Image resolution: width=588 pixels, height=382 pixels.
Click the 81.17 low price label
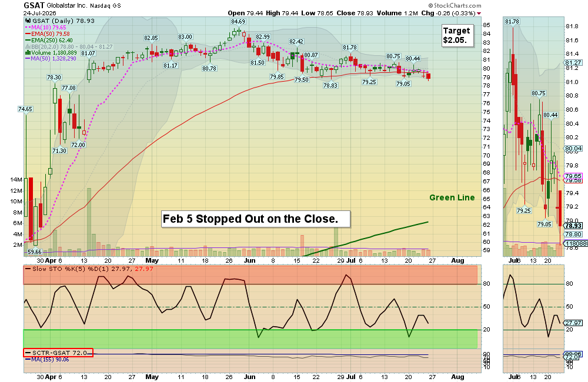(x=171, y=65)
